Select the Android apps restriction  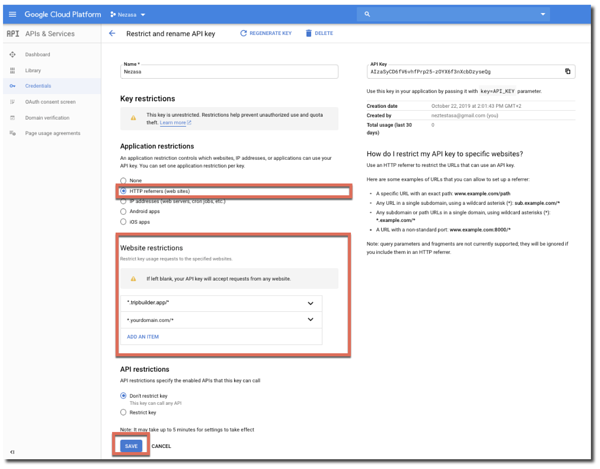click(x=123, y=212)
